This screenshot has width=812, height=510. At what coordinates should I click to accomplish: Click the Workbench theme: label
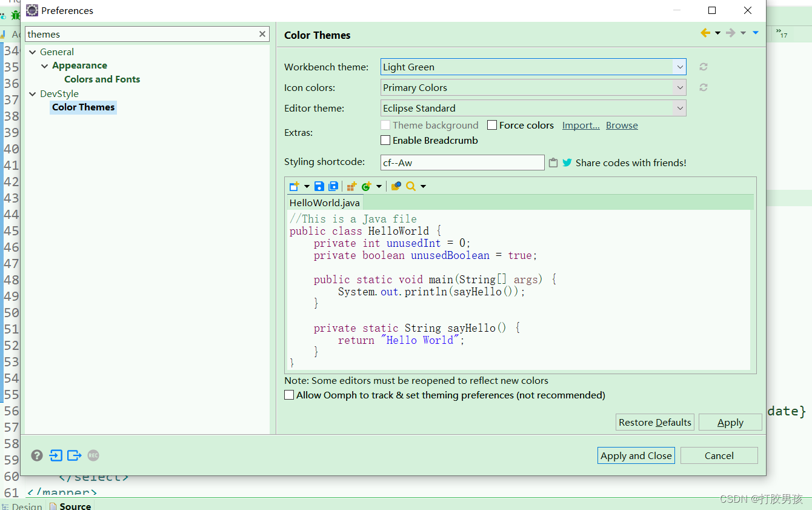tap(326, 67)
